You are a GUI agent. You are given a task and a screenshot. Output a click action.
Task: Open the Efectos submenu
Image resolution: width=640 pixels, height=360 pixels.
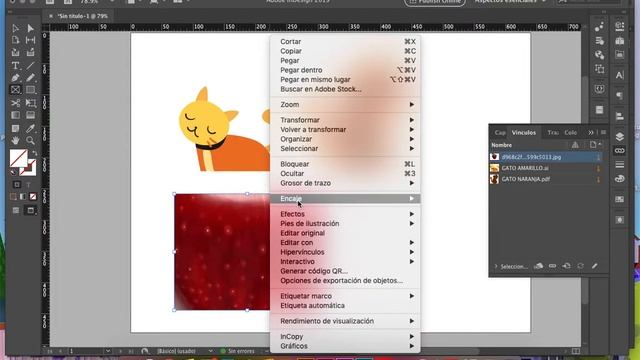tap(345, 214)
